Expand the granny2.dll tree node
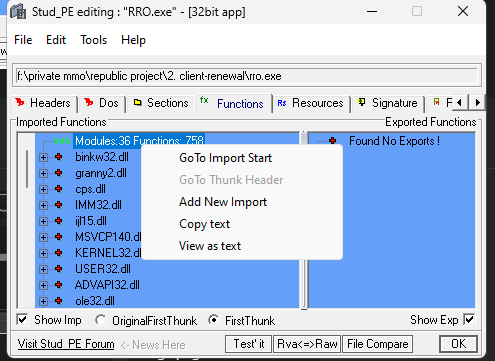 coord(43,173)
